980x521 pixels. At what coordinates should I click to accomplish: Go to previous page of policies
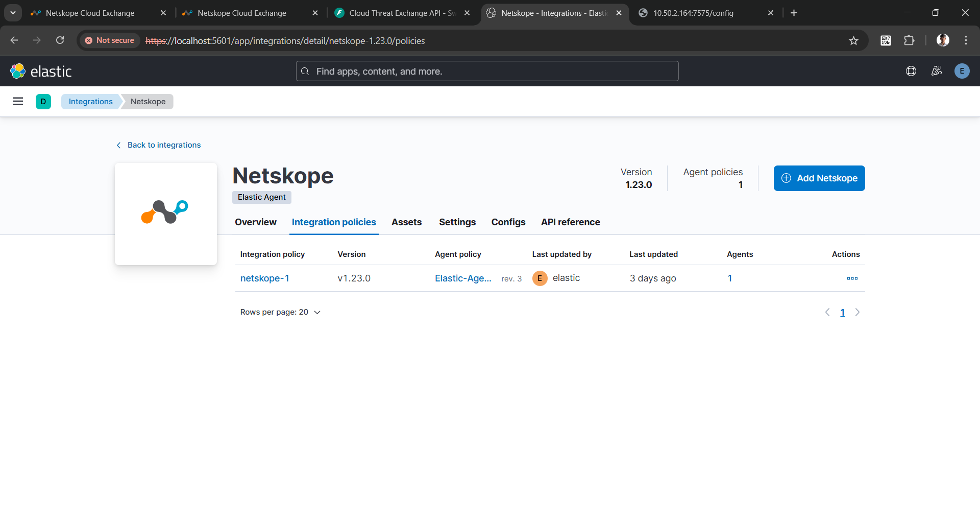(x=827, y=312)
